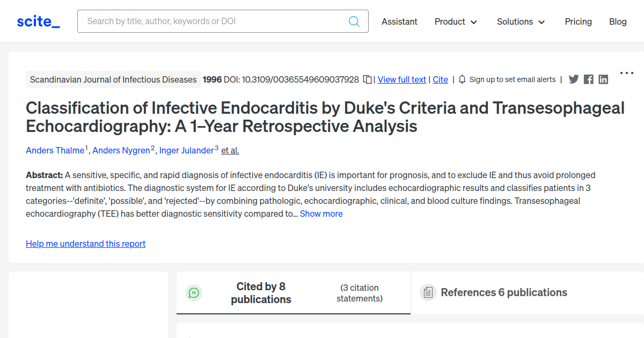Open the Blog page
The height and width of the screenshot is (338, 644).
(x=618, y=21)
